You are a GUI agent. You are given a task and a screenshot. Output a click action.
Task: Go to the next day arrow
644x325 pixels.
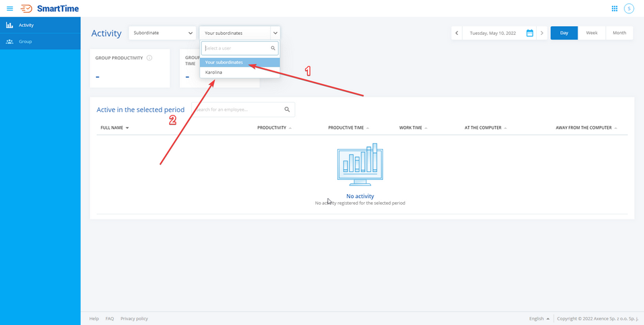pyautogui.click(x=542, y=33)
